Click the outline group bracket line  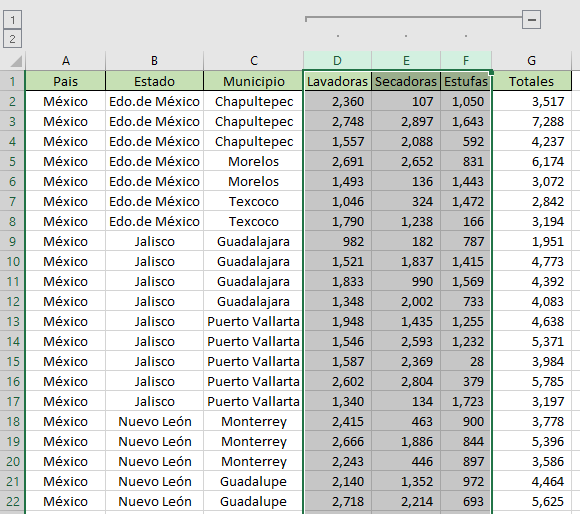coord(413,17)
